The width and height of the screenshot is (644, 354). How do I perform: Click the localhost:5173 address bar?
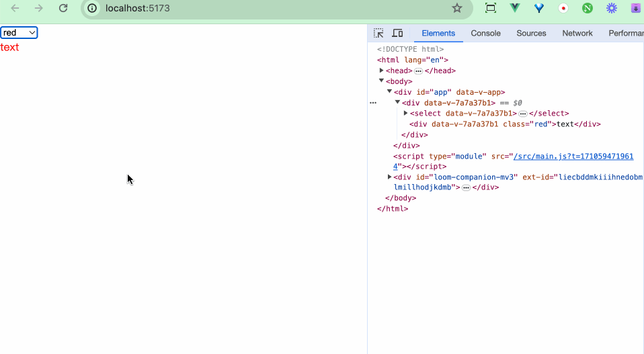(x=269, y=8)
